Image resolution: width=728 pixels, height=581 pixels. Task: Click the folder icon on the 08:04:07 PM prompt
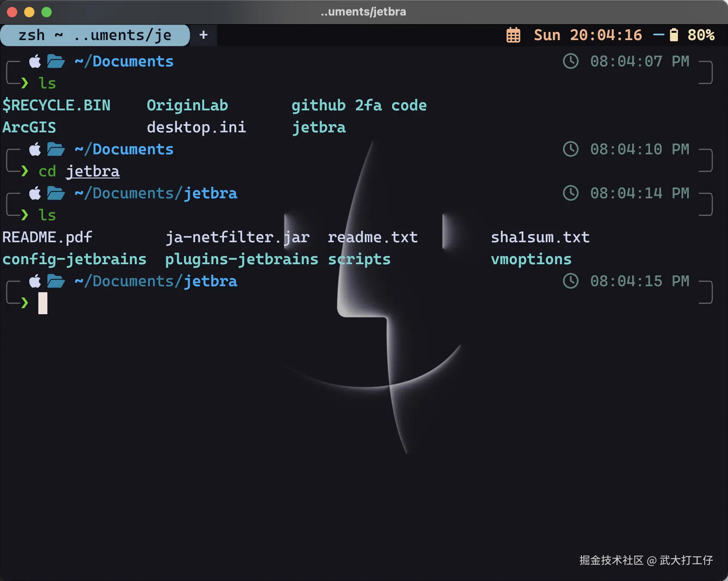click(56, 61)
